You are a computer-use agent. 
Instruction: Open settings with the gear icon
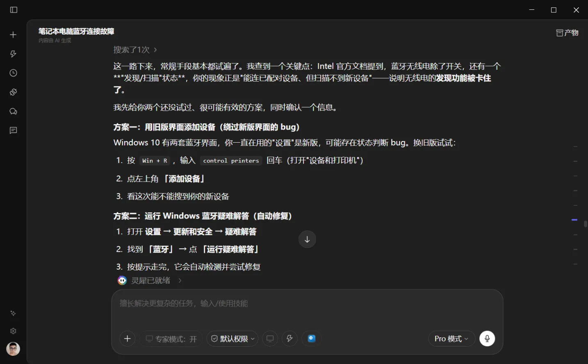(13, 331)
